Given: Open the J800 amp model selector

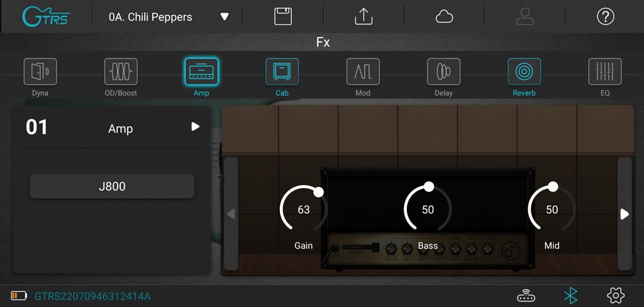Looking at the screenshot, I should pos(112,186).
